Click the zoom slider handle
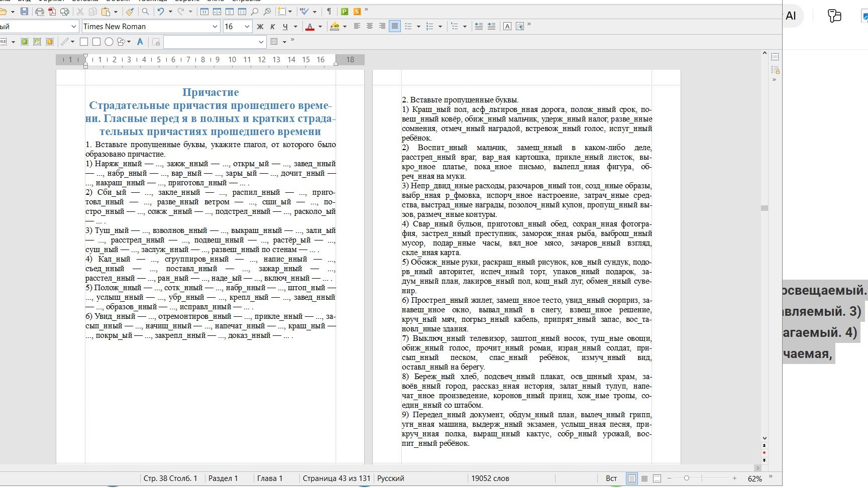 [687, 478]
